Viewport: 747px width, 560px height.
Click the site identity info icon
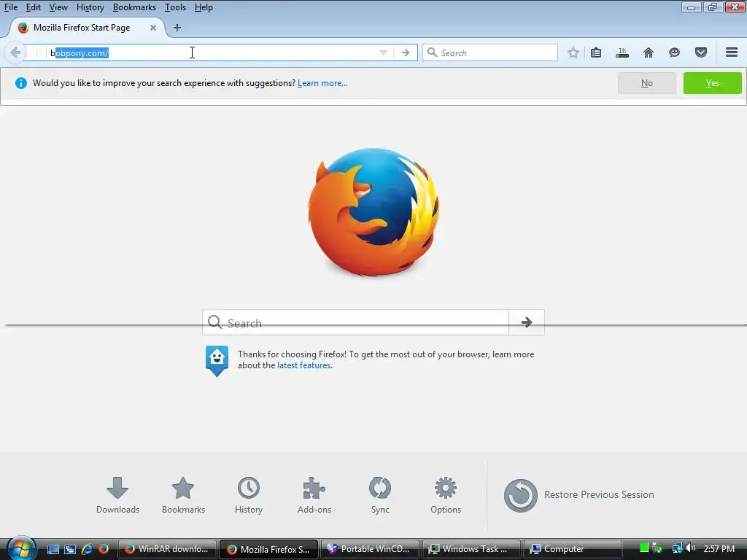click(x=36, y=52)
